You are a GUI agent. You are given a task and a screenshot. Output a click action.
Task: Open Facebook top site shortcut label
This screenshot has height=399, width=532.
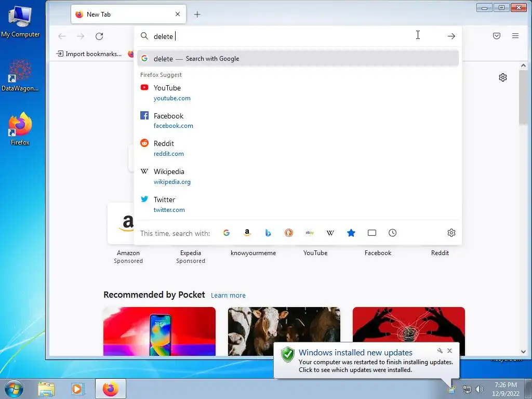pyautogui.click(x=378, y=253)
